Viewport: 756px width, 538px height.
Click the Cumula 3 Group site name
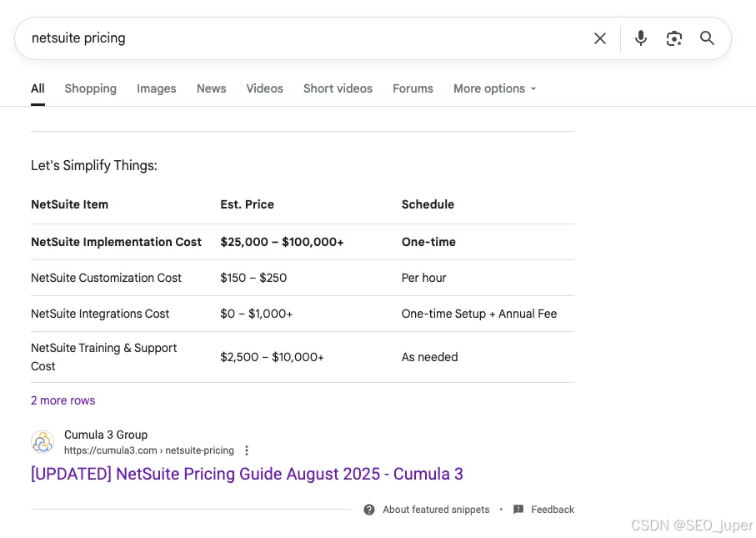point(106,435)
